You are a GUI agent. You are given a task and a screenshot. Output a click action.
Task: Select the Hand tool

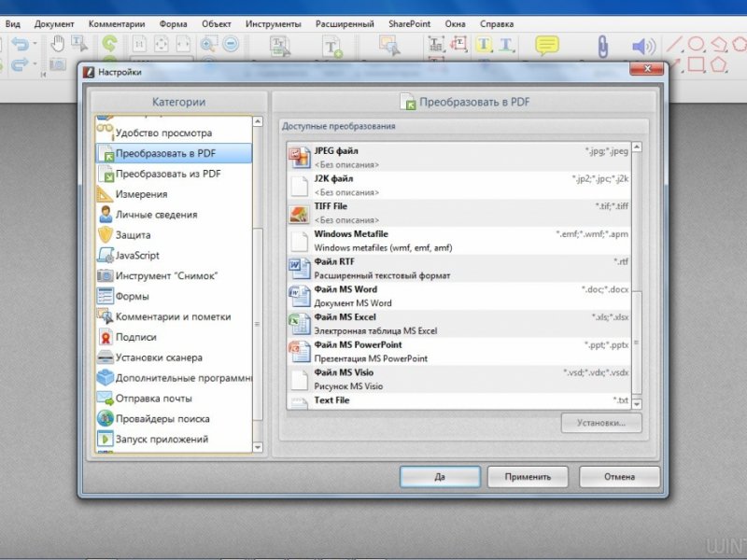(x=58, y=44)
